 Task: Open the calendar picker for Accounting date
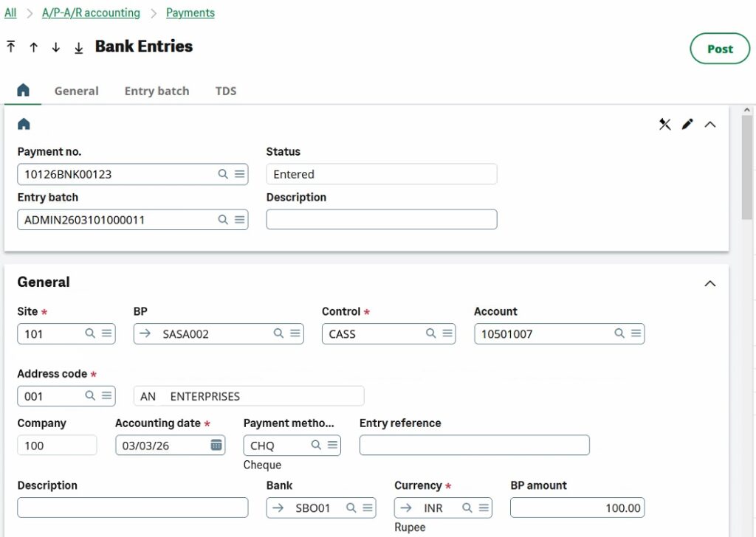pyautogui.click(x=216, y=445)
